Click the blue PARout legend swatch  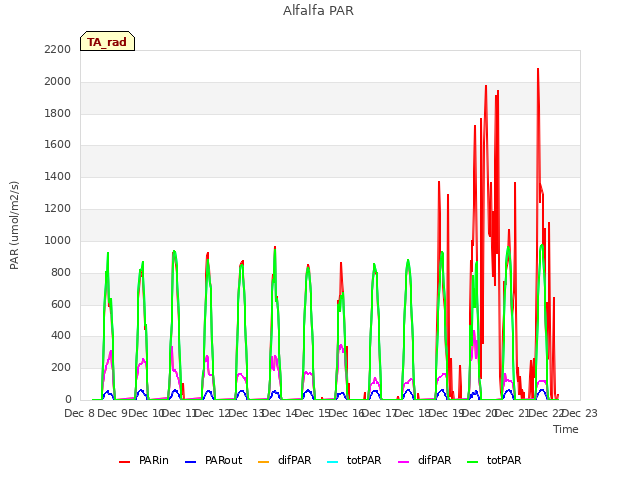pos(191,462)
